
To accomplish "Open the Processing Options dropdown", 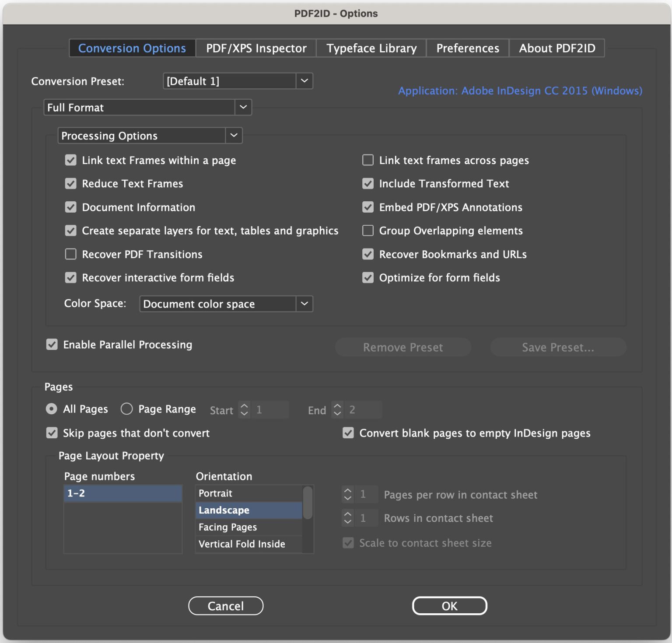I will 234,136.
